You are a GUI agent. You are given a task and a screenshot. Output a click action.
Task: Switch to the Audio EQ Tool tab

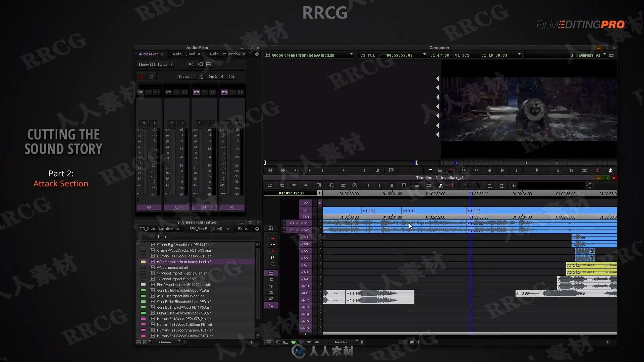(x=183, y=54)
